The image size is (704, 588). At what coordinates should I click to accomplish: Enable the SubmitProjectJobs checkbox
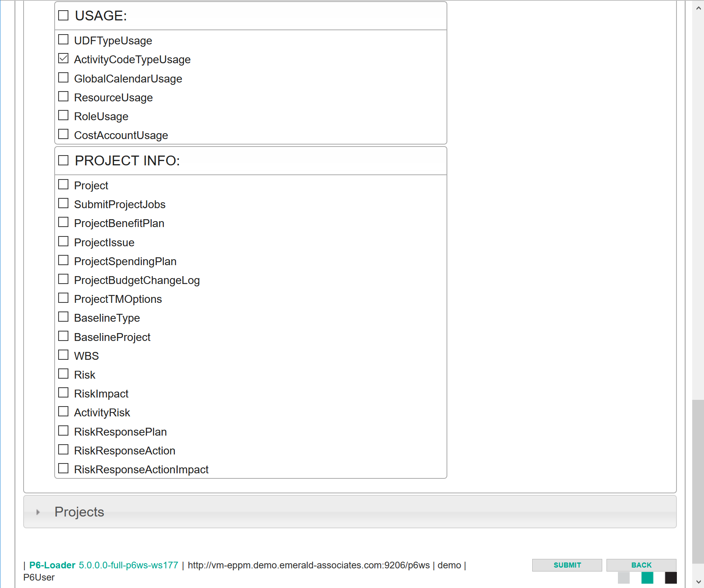pyautogui.click(x=63, y=204)
